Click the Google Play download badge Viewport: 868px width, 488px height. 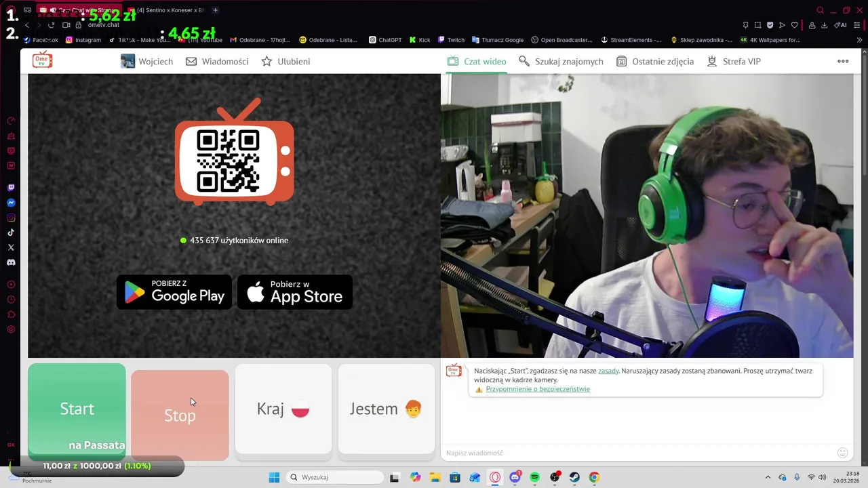click(x=174, y=292)
